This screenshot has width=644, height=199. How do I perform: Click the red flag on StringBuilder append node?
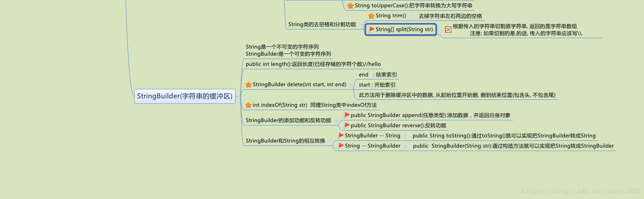347,115
